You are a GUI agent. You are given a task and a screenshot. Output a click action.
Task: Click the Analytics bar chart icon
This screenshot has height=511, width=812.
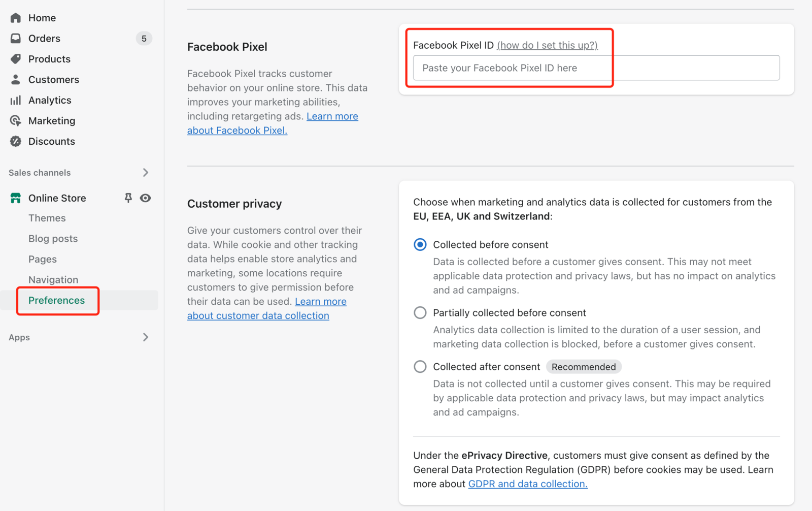click(16, 100)
